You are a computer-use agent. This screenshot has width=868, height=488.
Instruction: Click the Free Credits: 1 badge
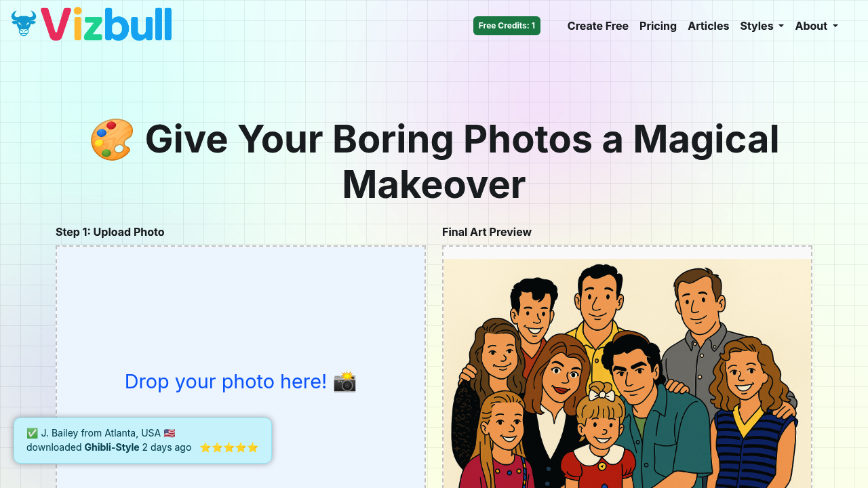pyautogui.click(x=507, y=26)
